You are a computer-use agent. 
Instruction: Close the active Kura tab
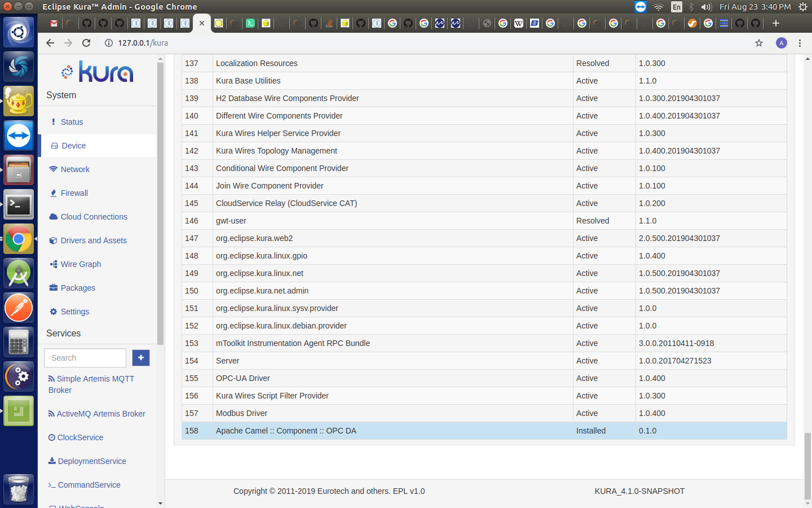[x=201, y=23]
